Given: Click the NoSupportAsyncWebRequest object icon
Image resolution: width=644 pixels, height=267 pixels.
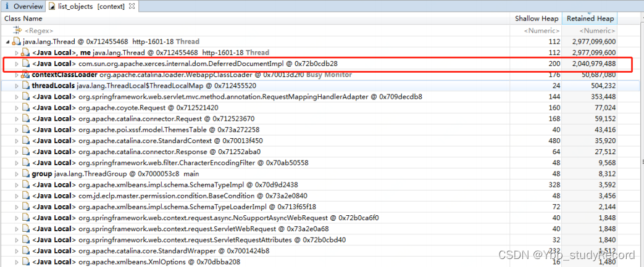Looking at the screenshot, I should point(25,218).
